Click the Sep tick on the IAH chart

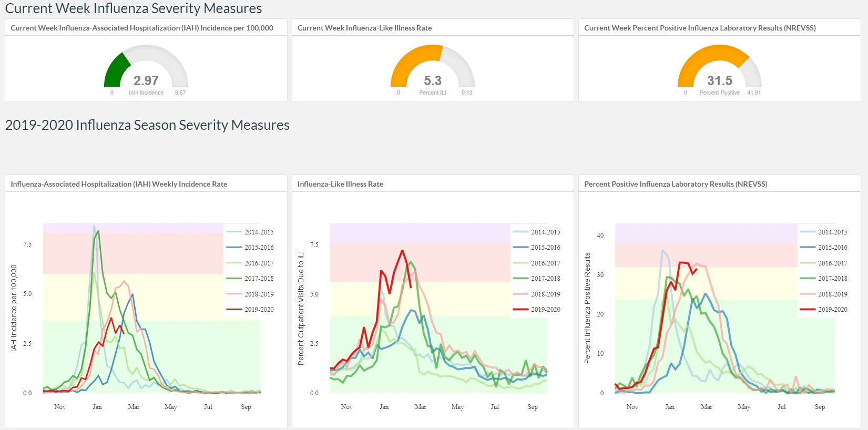(x=246, y=407)
